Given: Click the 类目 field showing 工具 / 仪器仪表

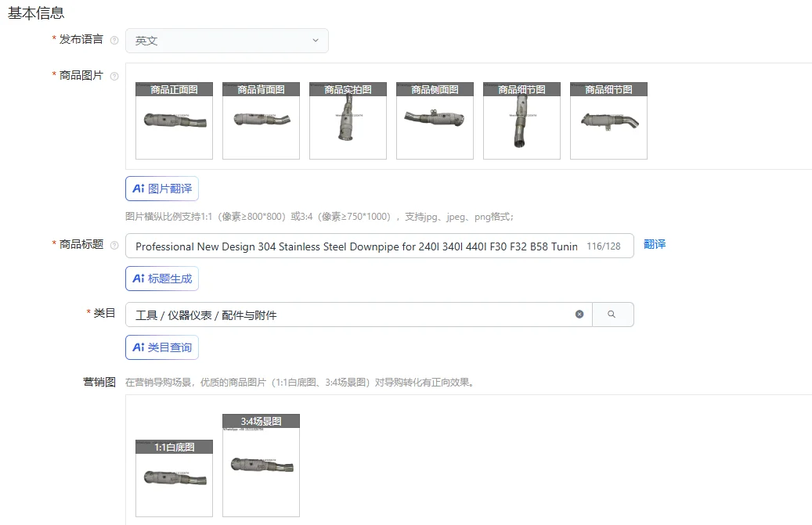Looking at the screenshot, I should click(x=359, y=315).
